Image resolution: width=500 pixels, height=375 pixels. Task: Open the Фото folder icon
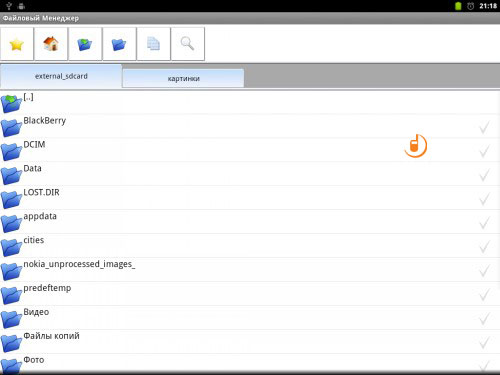pyautogui.click(x=11, y=366)
